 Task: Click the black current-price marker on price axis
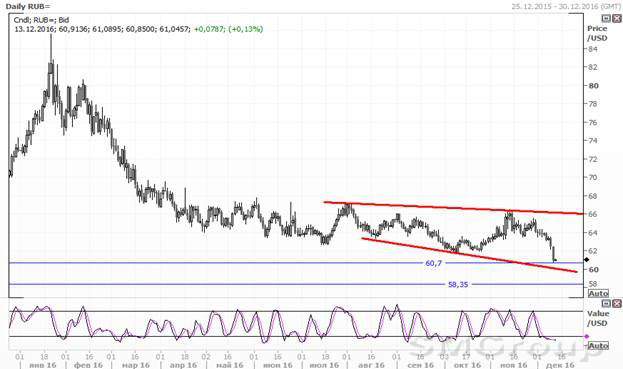point(586,260)
